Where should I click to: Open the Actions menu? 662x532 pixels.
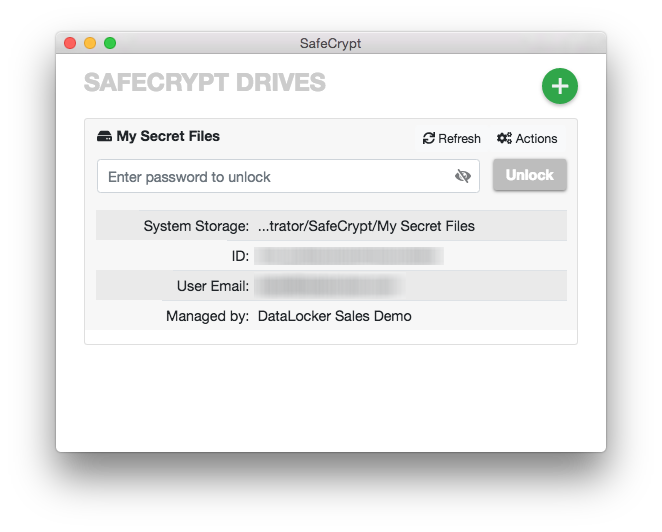527,138
